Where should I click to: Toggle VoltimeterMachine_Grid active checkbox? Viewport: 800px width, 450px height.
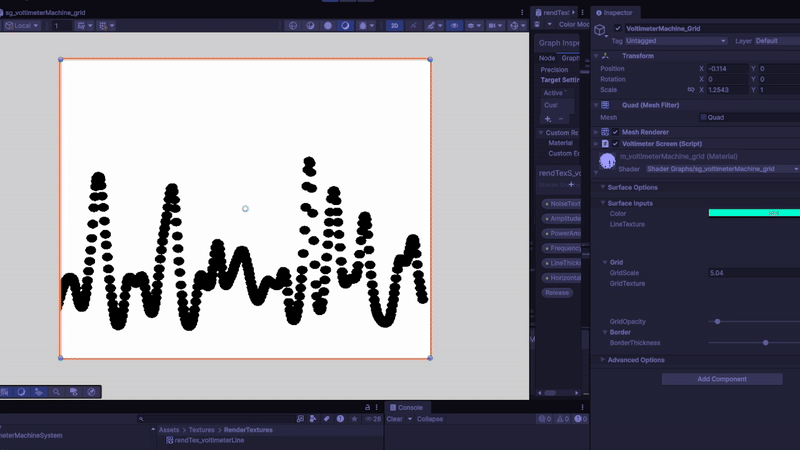(618, 29)
